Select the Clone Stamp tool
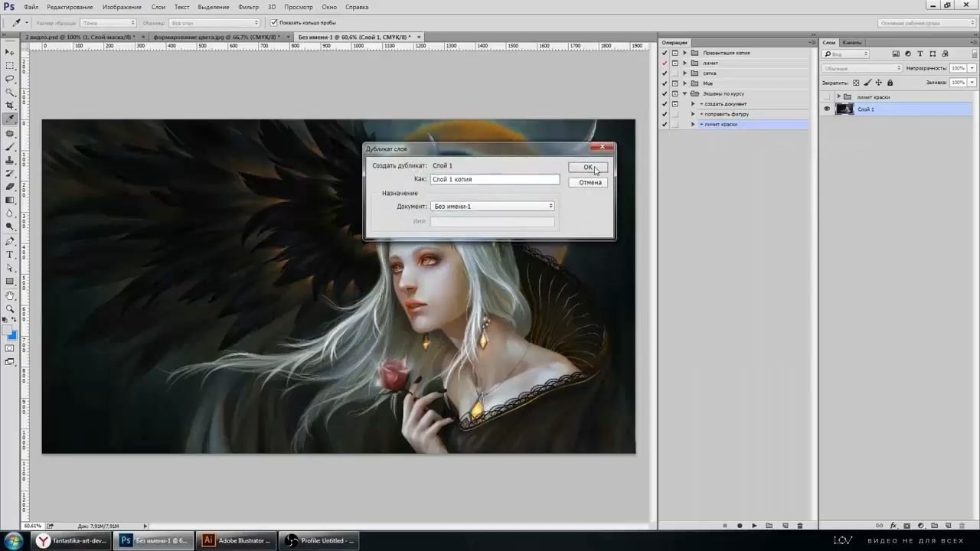The width and height of the screenshot is (980, 551). point(10,160)
